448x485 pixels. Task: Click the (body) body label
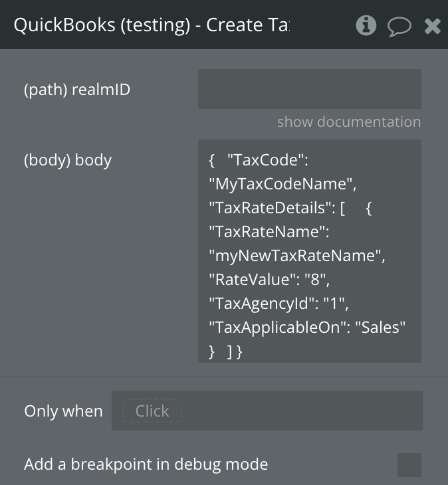tap(68, 160)
